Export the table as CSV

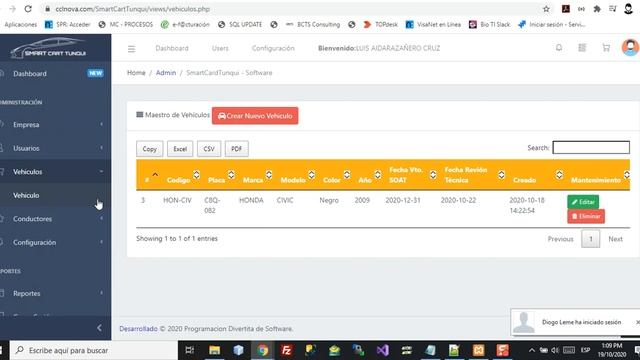coord(209,149)
